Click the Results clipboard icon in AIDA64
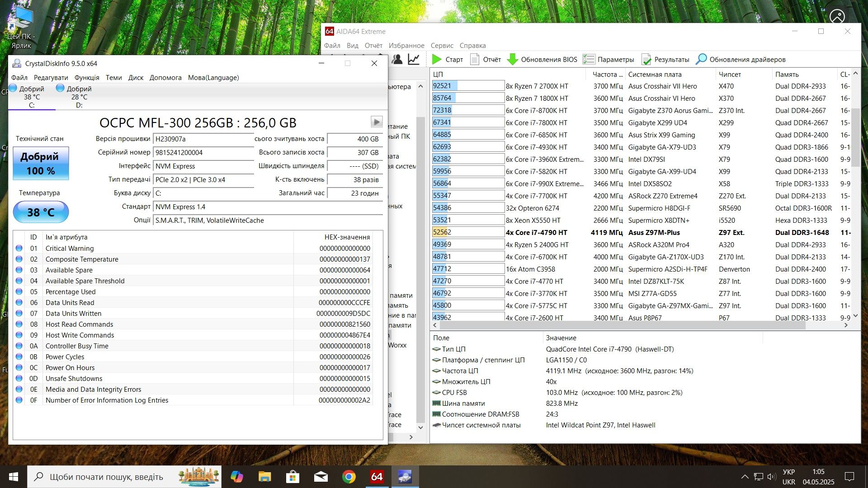 [x=646, y=59]
